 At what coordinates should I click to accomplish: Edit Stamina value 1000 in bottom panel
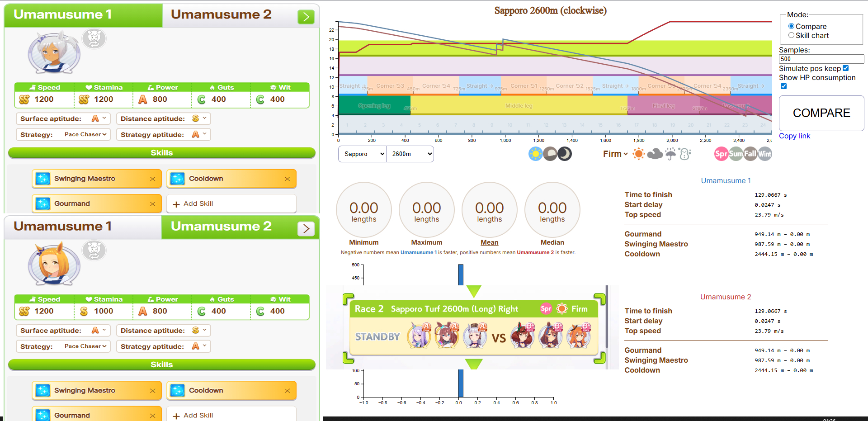(x=104, y=311)
